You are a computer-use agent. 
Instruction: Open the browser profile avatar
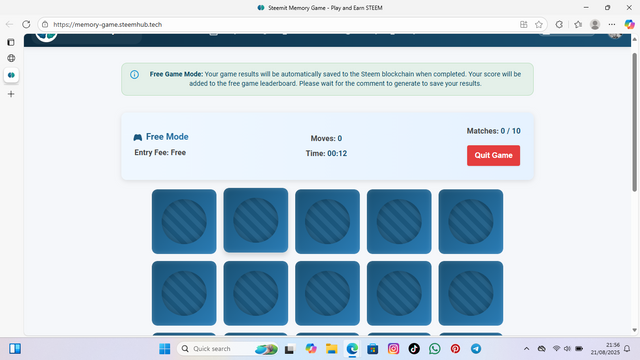(x=595, y=24)
